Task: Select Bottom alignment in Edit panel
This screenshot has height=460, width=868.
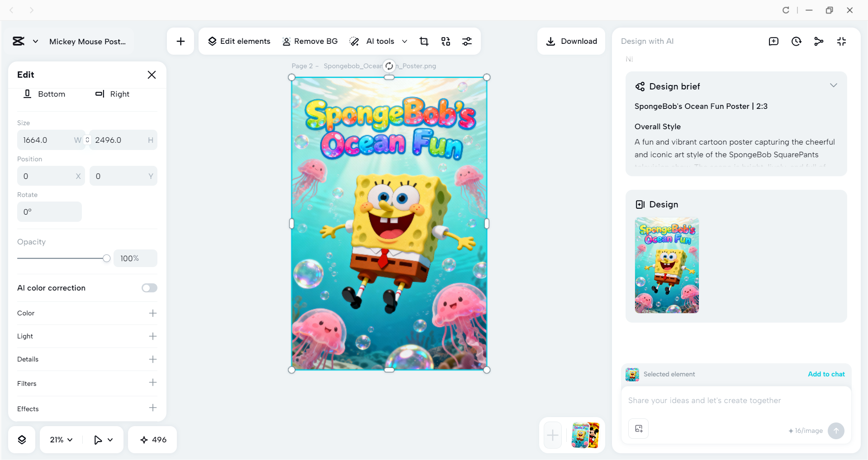Action: point(44,94)
